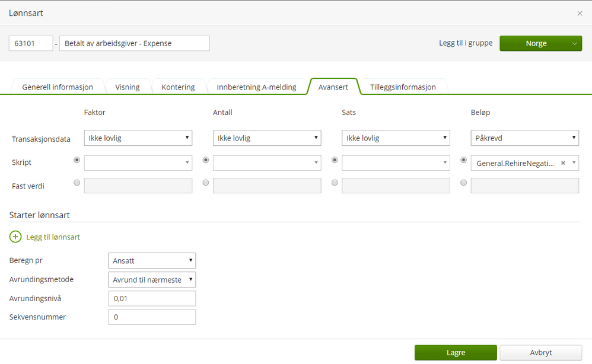Close the Lønnsart dialog with the X
The height and width of the screenshot is (364, 592).
coord(580,13)
